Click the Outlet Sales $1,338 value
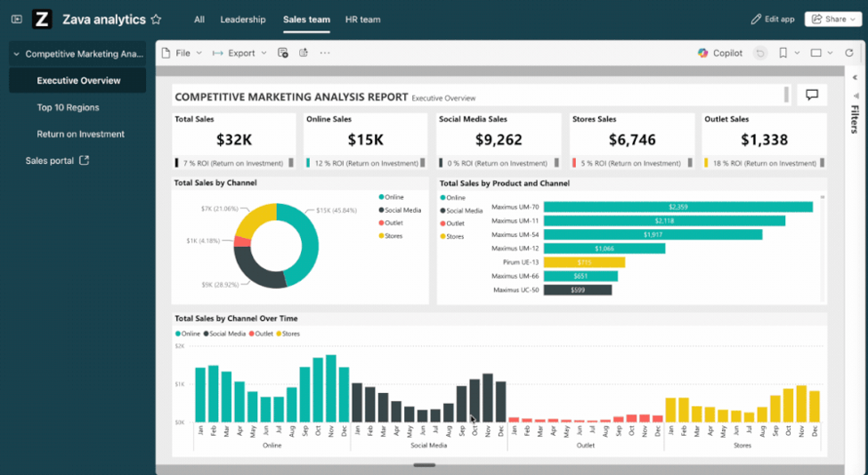868x475 pixels. [x=764, y=140]
